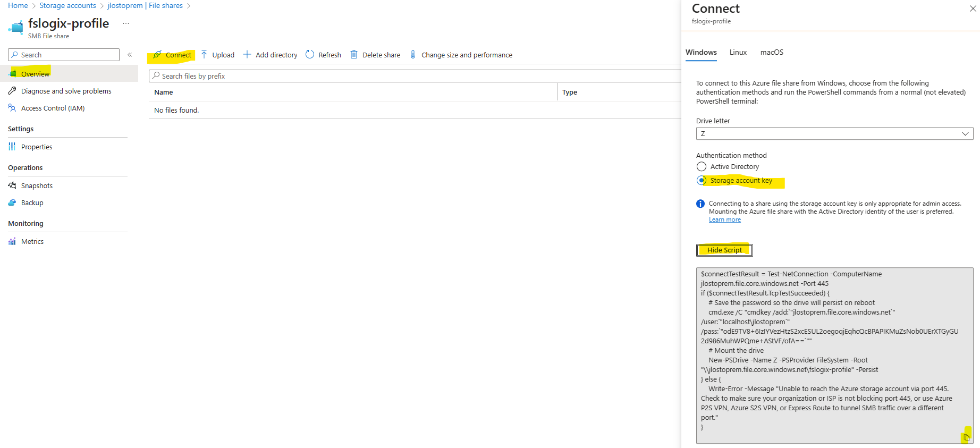Image resolution: width=980 pixels, height=448 pixels.
Task: Click the Upload arrow icon
Action: [x=204, y=54]
